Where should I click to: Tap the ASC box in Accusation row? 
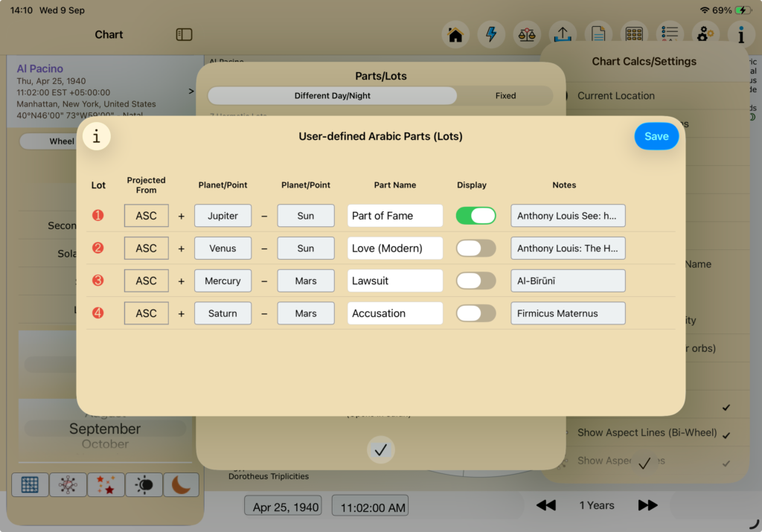147,313
